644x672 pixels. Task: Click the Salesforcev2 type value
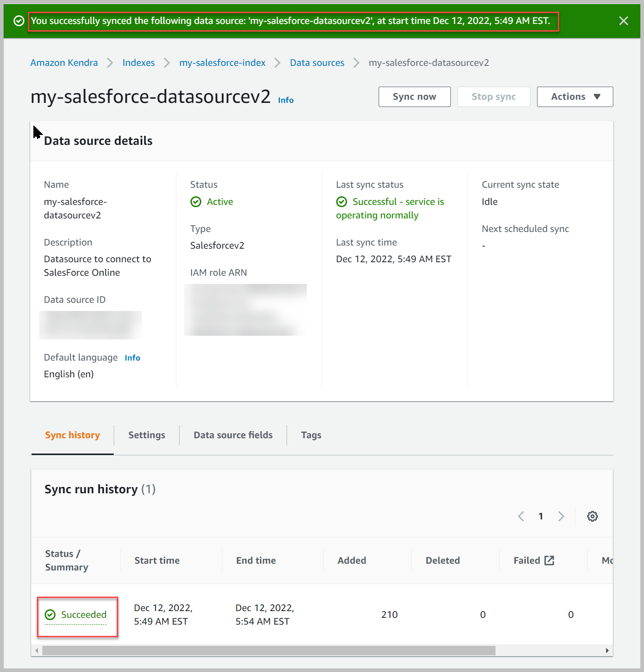point(217,246)
